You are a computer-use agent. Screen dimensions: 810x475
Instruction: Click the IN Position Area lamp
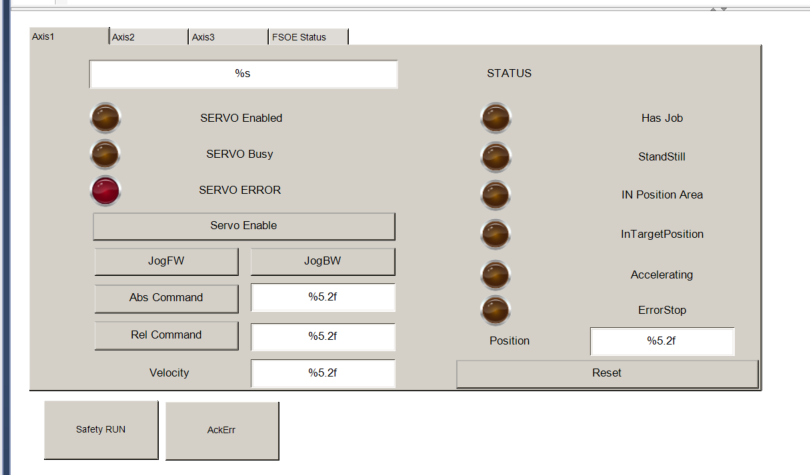[495, 194]
